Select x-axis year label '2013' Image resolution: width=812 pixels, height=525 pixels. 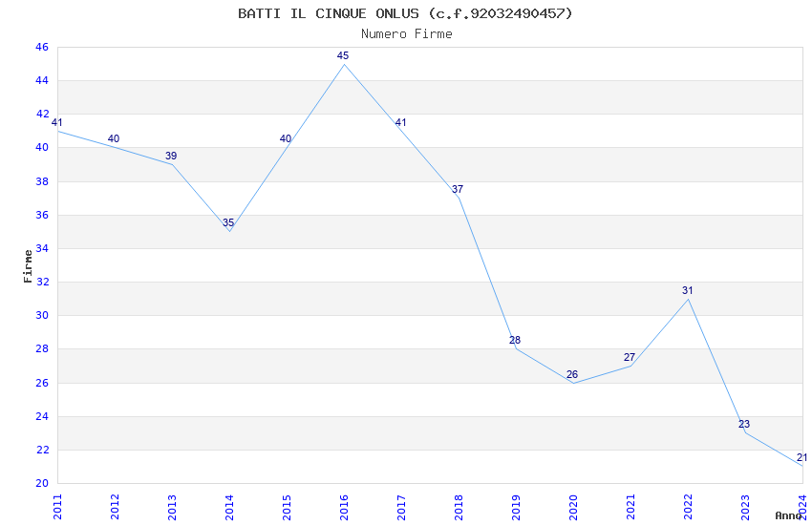[x=173, y=507]
